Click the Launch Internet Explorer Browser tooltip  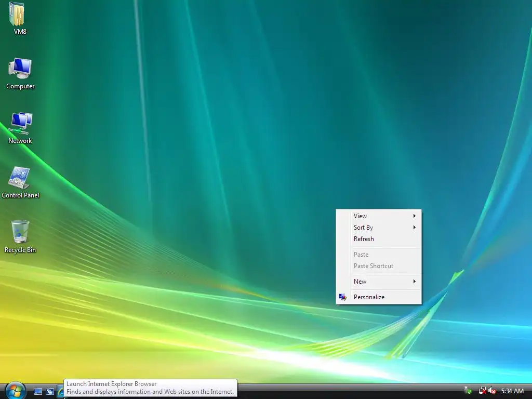(x=150, y=388)
